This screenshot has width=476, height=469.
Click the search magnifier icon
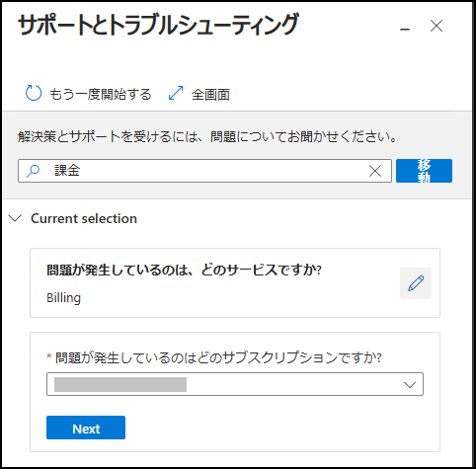click(33, 171)
